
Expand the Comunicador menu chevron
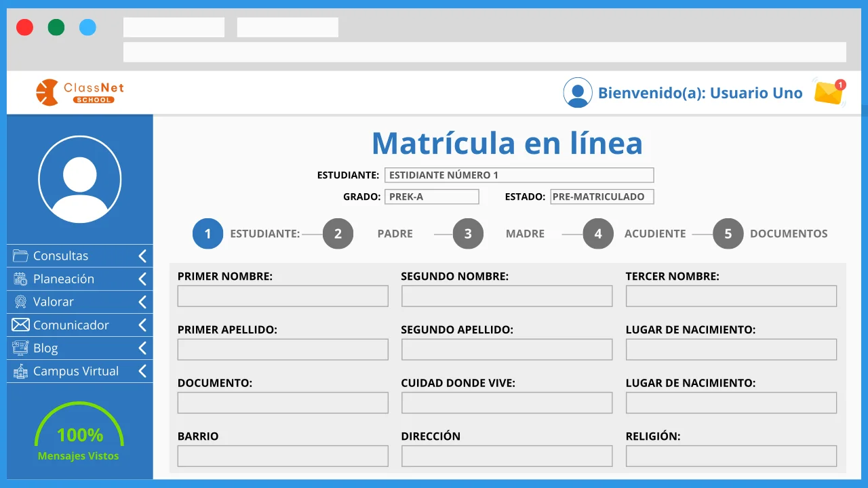142,325
